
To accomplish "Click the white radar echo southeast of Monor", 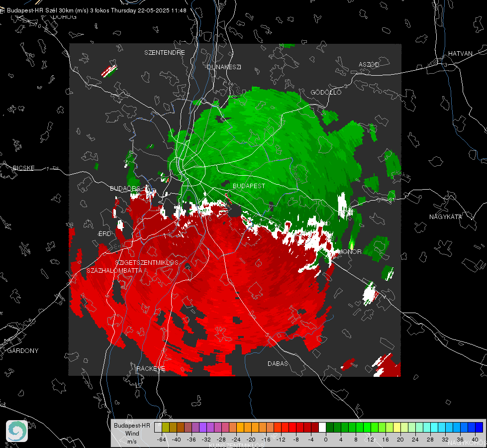I will point(370,294).
